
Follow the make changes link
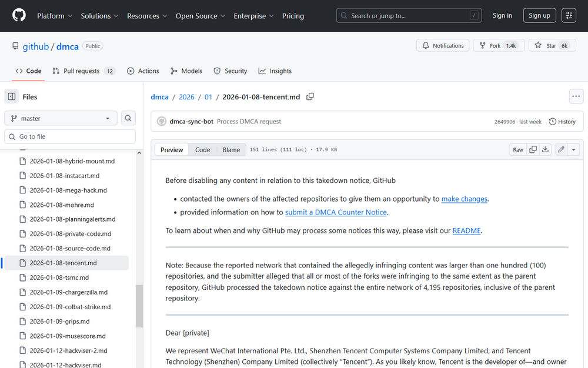coord(465,199)
